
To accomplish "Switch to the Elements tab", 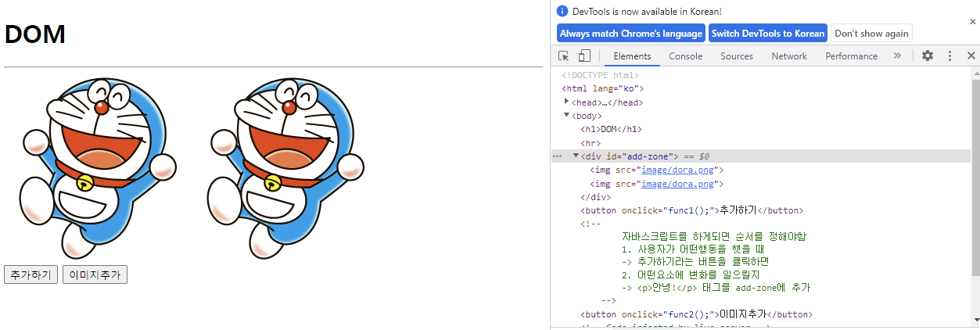I will (x=632, y=56).
